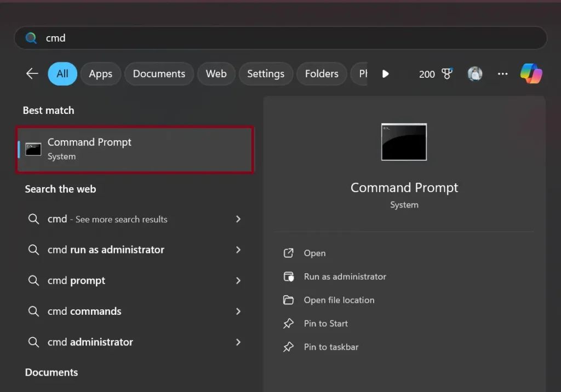
Task: Open the user profile avatar
Action: click(475, 74)
